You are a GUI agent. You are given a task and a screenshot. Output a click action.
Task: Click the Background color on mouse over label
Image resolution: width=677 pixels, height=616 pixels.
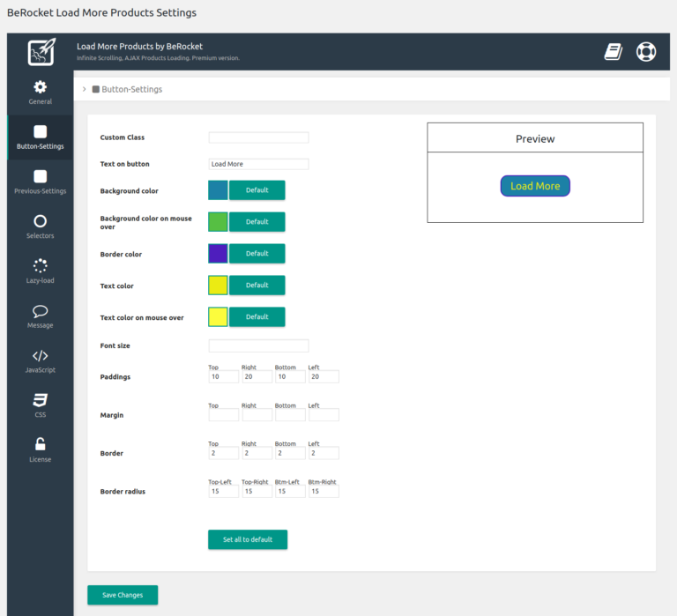point(146,223)
